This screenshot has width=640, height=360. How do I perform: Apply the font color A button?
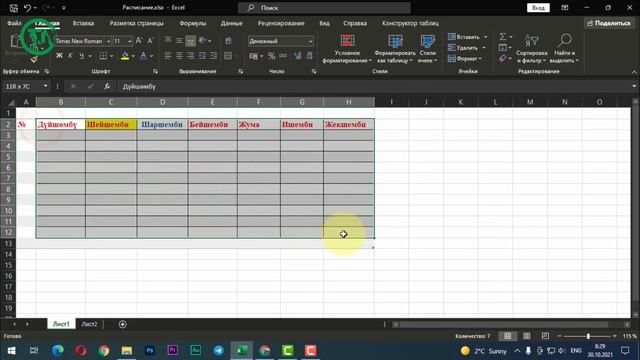tap(143, 56)
